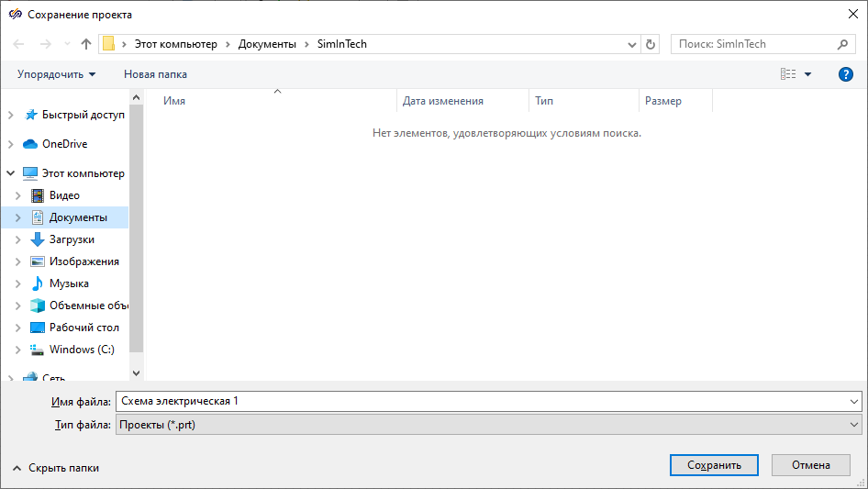Click the Refresh icon in address bar
The width and height of the screenshot is (868, 489).
click(651, 44)
